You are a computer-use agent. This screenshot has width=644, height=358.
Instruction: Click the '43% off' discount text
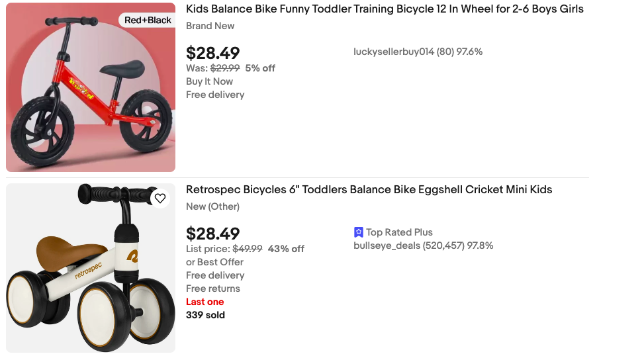[286, 249]
